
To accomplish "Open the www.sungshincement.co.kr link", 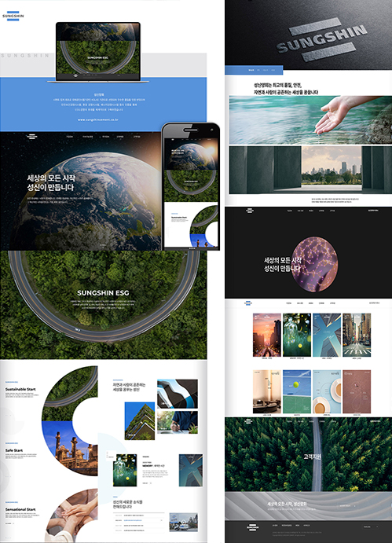I will point(98,119).
